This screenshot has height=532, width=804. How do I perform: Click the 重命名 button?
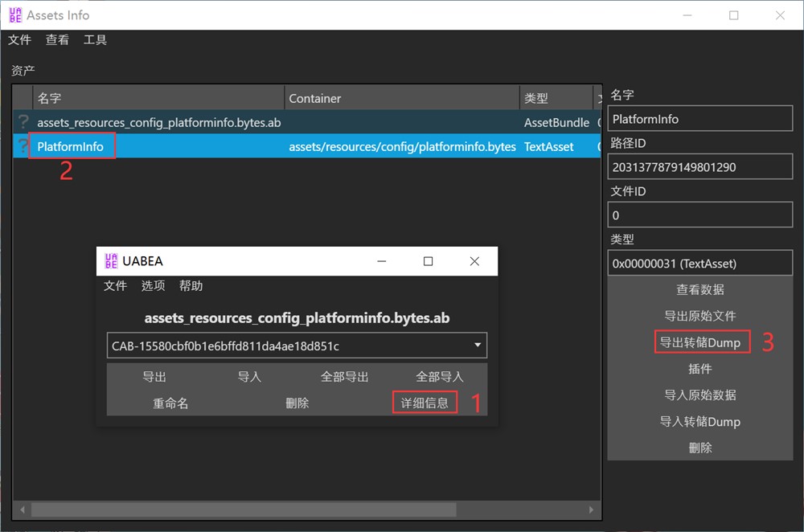tap(170, 403)
